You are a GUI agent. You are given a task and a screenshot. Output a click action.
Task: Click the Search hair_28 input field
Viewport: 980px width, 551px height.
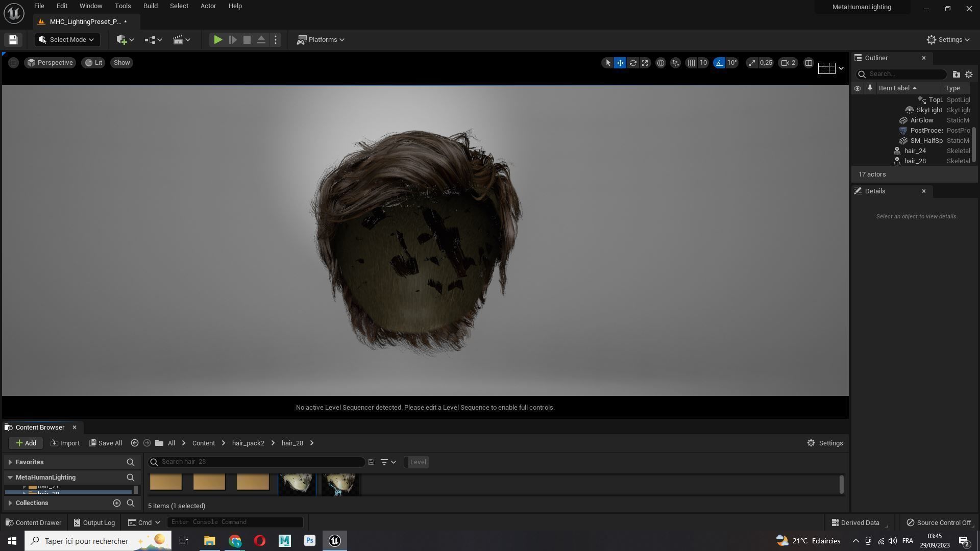(260, 462)
